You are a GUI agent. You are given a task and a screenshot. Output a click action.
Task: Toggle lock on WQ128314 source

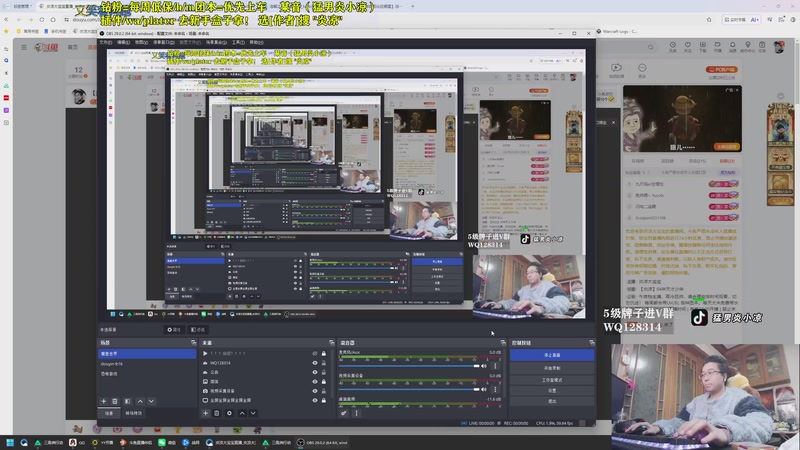click(x=323, y=363)
